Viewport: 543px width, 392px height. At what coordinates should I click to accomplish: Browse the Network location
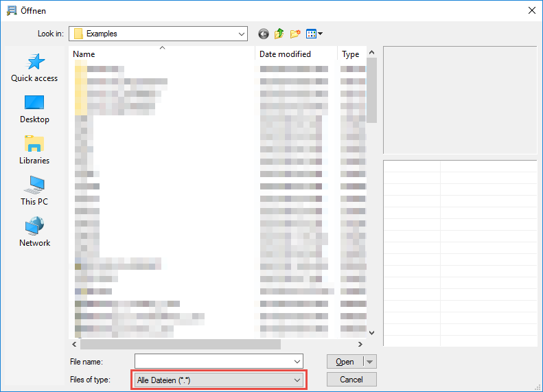pos(34,232)
